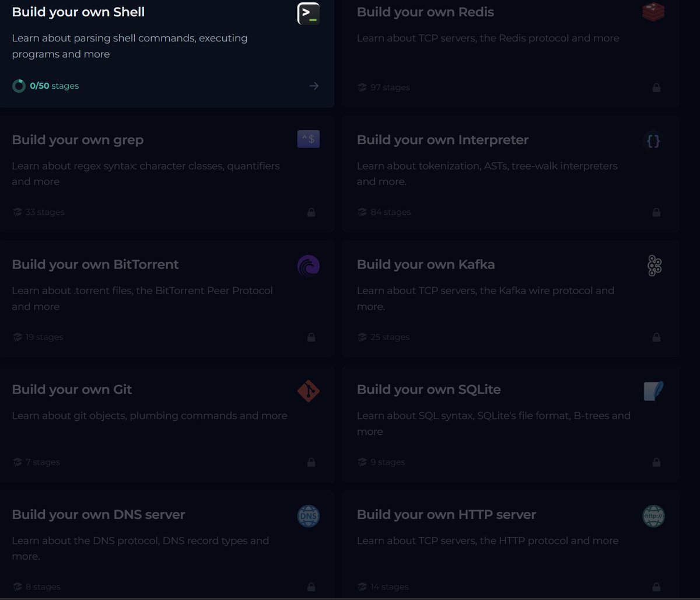Click the HTTP server globe icon
The width and height of the screenshot is (700, 600).
click(653, 516)
